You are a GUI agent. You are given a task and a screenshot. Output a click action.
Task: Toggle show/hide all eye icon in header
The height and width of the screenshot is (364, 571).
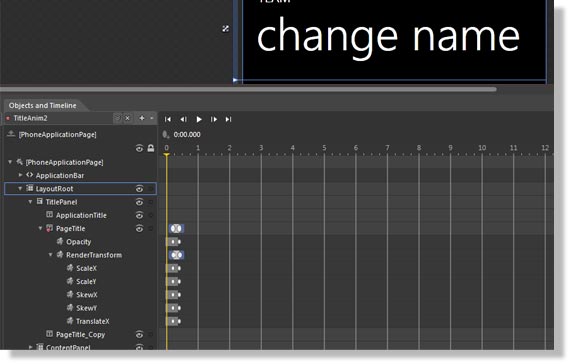click(x=139, y=149)
